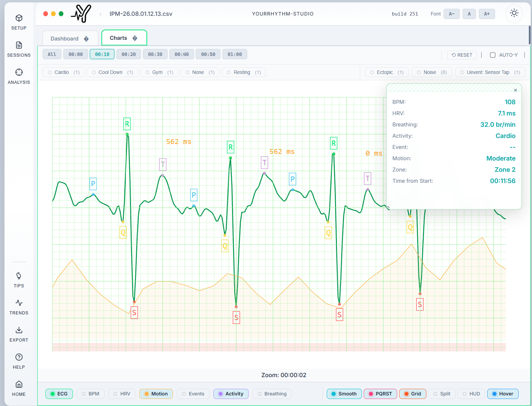Increase font size with A+ button
The width and height of the screenshot is (532, 406).
coord(487,14)
